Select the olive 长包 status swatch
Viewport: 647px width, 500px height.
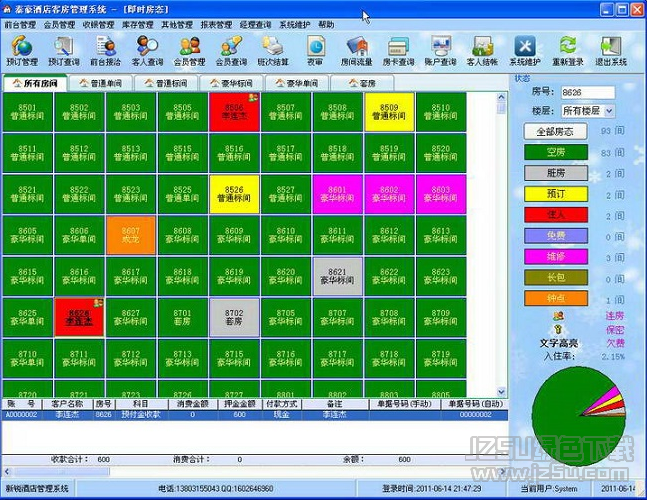[556, 278]
